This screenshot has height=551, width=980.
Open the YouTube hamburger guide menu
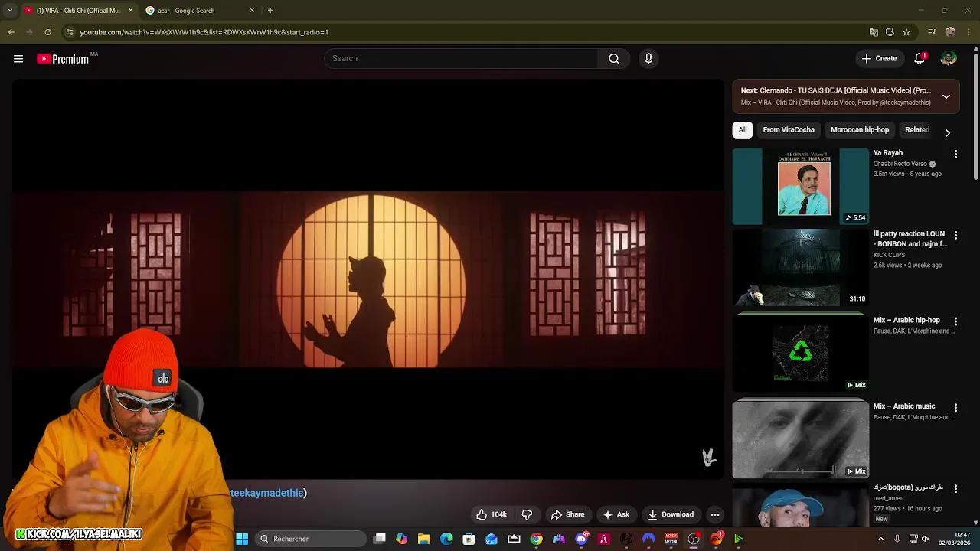(x=18, y=59)
